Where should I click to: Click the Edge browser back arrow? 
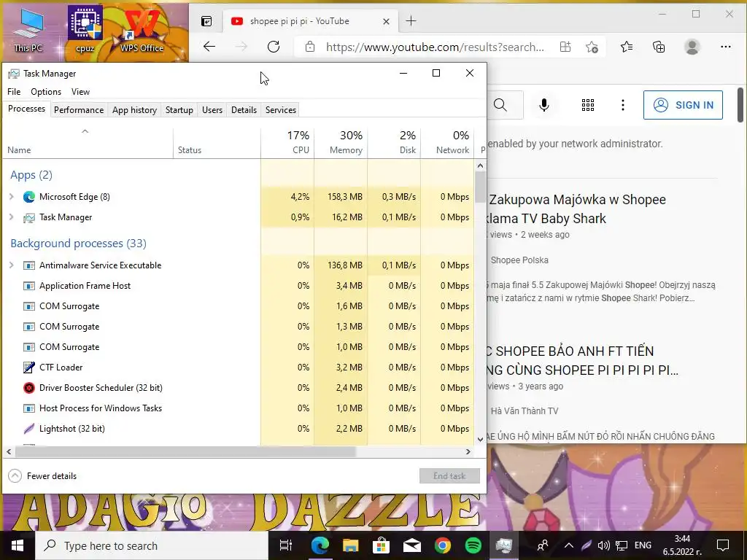tap(209, 47)
